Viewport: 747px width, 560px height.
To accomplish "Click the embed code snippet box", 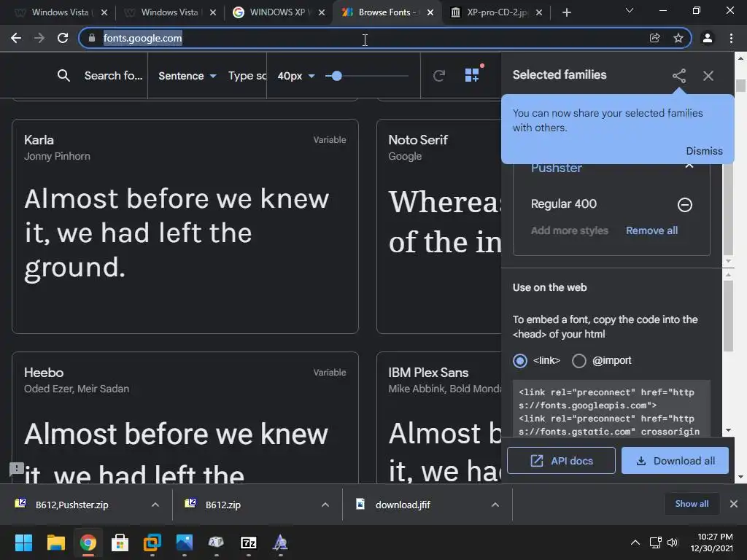I will point(611,408).
